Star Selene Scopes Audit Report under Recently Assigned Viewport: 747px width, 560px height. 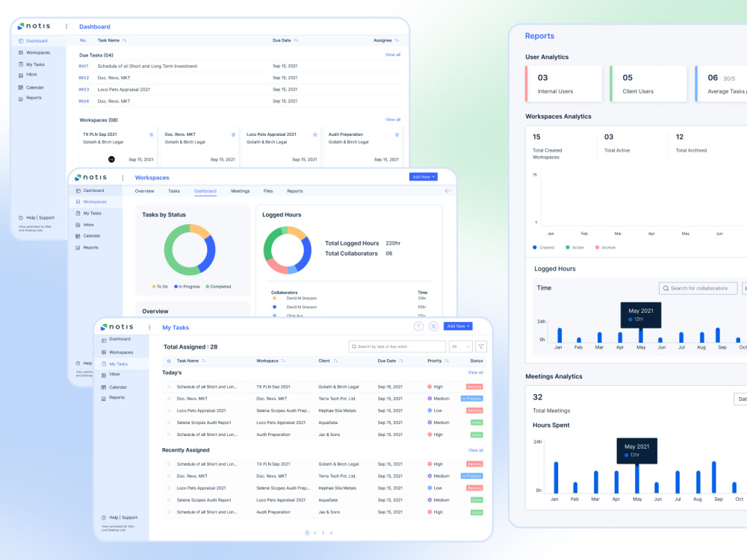pyautogui.click(x=169, y=500)
